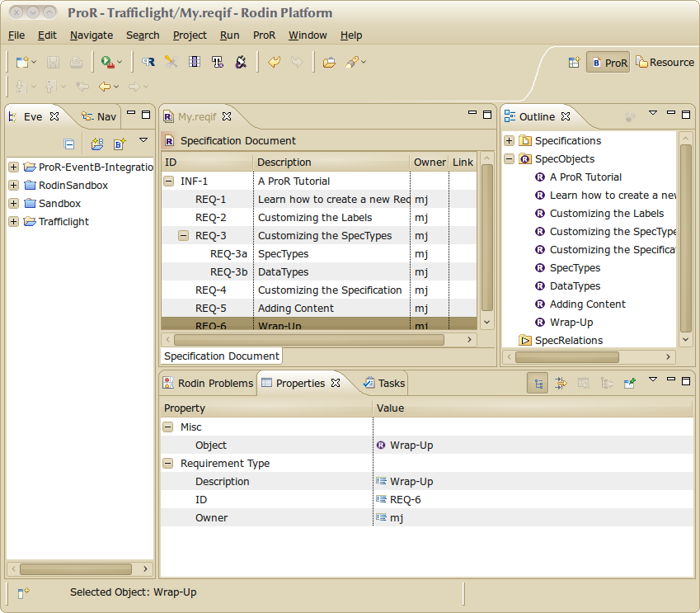
Task: Open the File menu
Action: click(x=16, y=35)
